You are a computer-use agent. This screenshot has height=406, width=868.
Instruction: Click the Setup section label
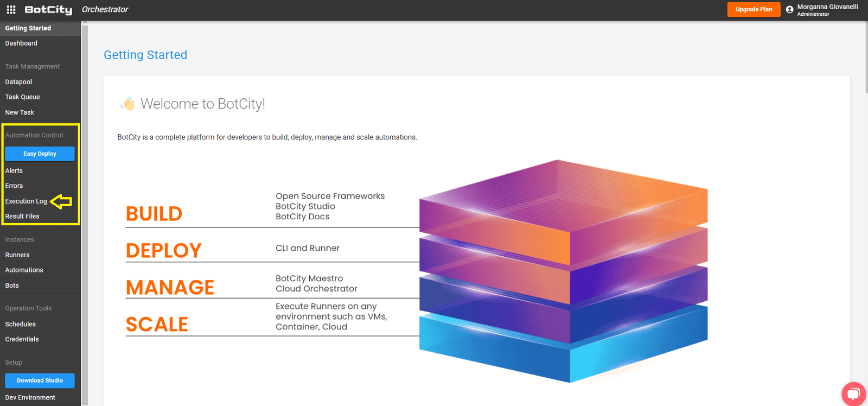click(14, 363)
